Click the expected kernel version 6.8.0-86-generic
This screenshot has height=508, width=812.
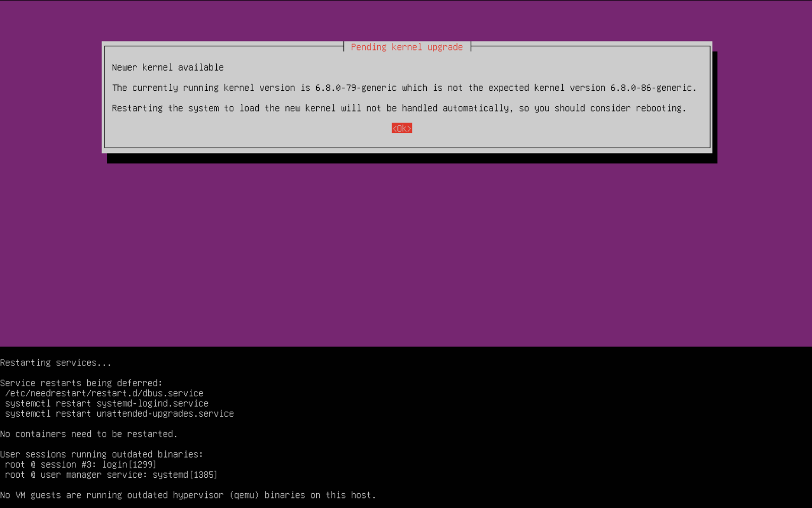(651, 88)
